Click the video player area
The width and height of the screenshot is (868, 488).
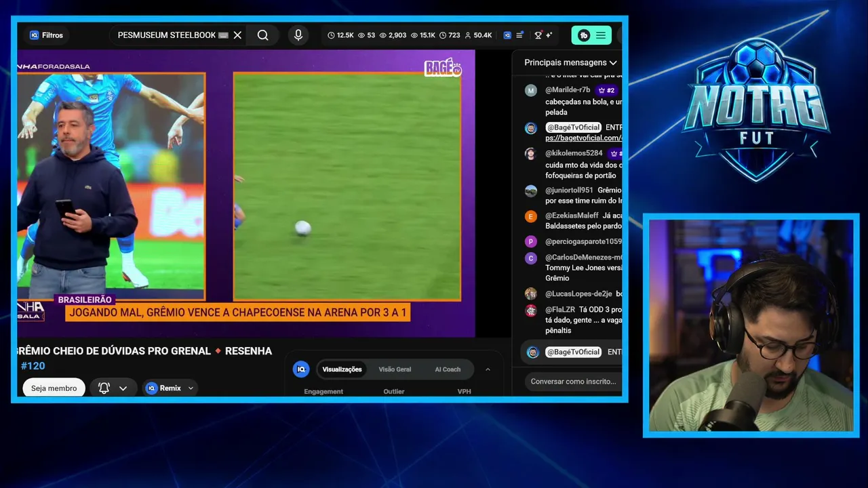click(245, 193)
